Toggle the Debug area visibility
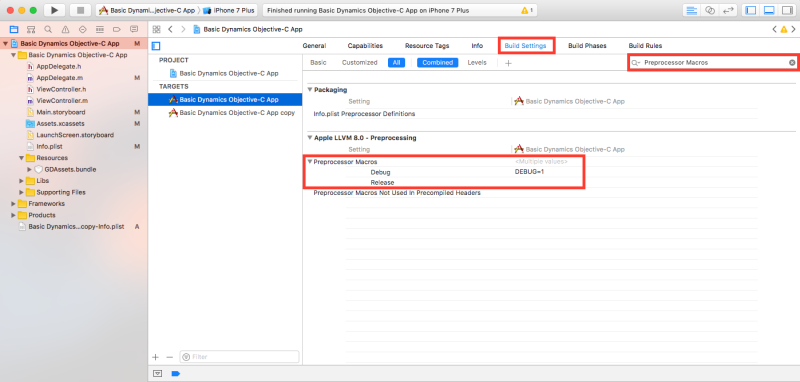800x382 pixels. (769, 10)
